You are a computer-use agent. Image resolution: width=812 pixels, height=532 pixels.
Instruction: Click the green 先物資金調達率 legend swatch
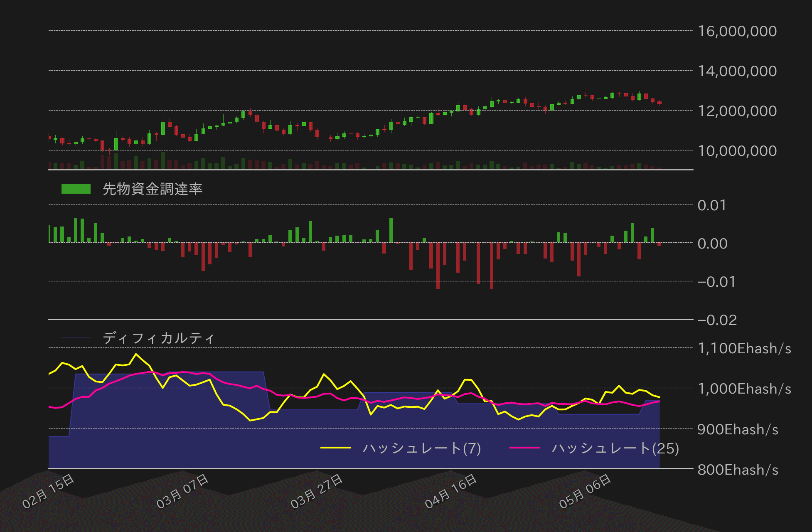coord(76,189)
